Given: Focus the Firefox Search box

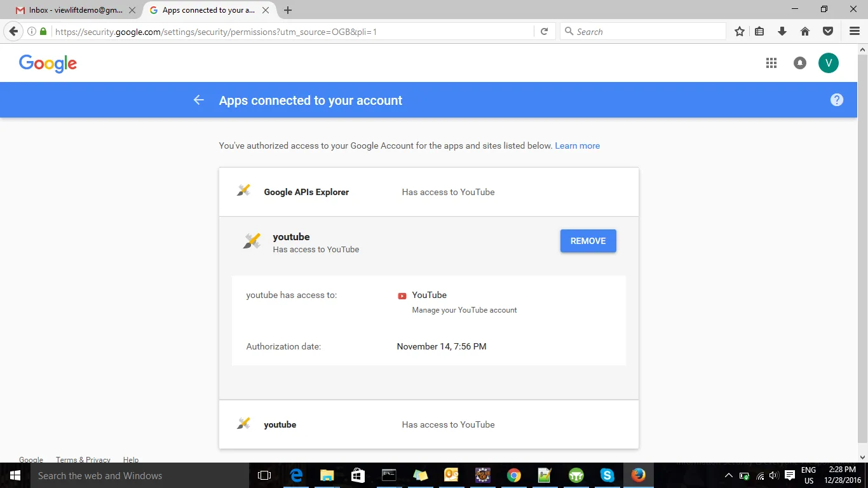Looking at the screenshot, I should [642, 31].
